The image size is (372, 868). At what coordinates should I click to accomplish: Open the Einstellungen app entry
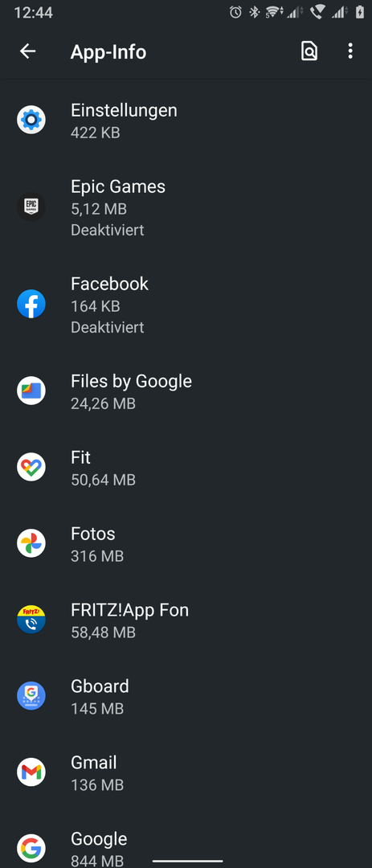click(186, 120)
